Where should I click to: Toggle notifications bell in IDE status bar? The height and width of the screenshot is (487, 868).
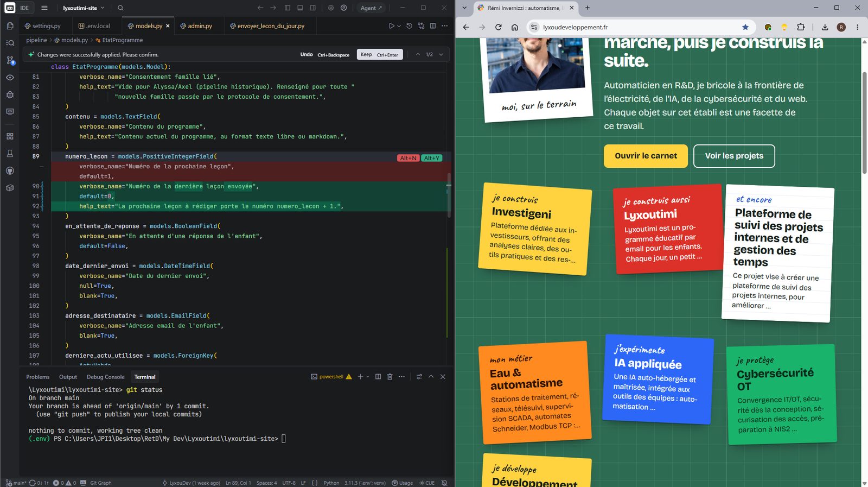(444, 483)
